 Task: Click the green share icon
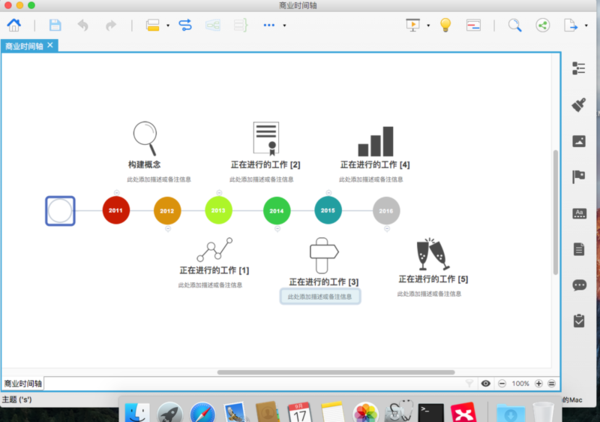pos(543,25)
